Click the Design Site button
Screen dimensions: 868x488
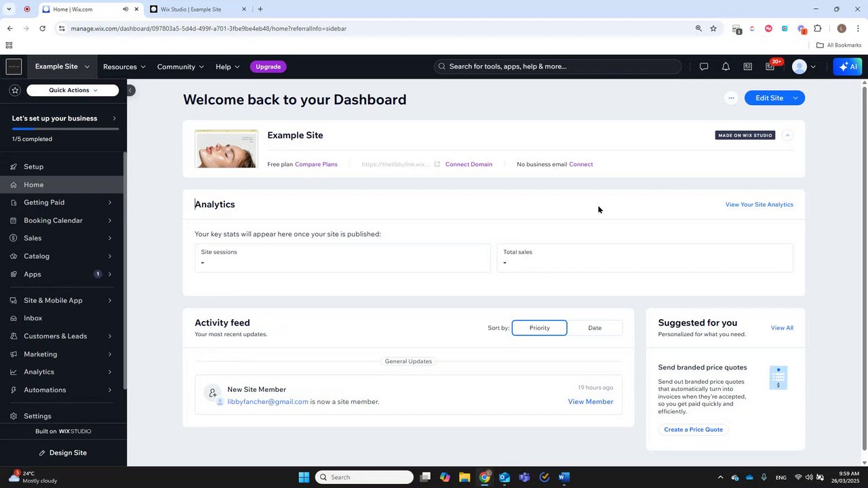pyautogui.click(x=62, y=453)
